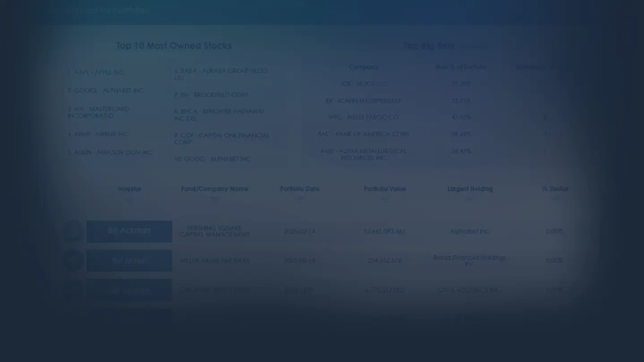This screenshot has height=362, width=644.
Task: Sort table by Fund/Company Name header
Action: 215,189
